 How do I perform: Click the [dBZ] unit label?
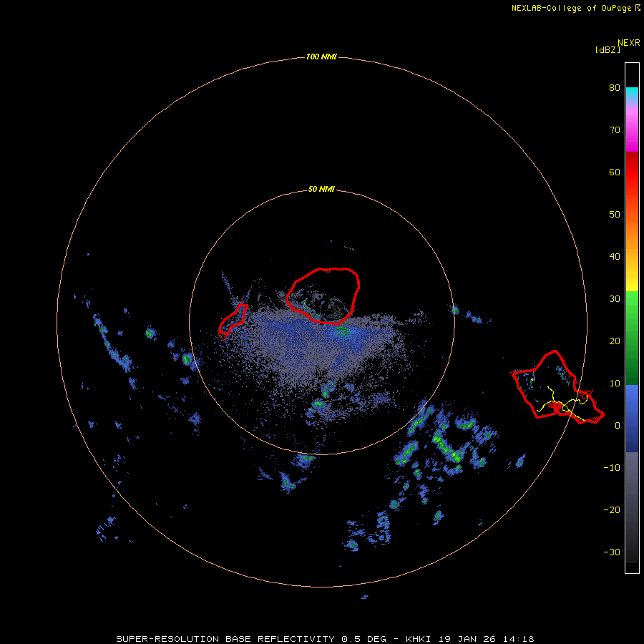coord(608,50)
